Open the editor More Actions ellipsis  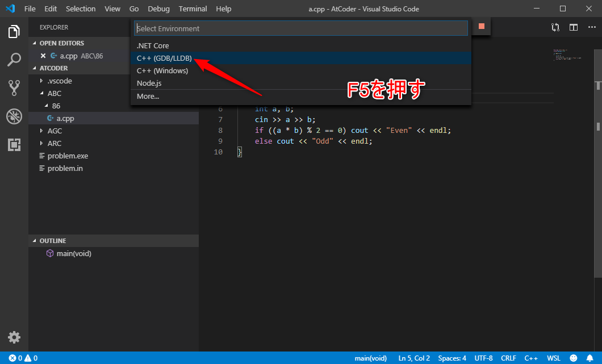click(x=592, y=27)
